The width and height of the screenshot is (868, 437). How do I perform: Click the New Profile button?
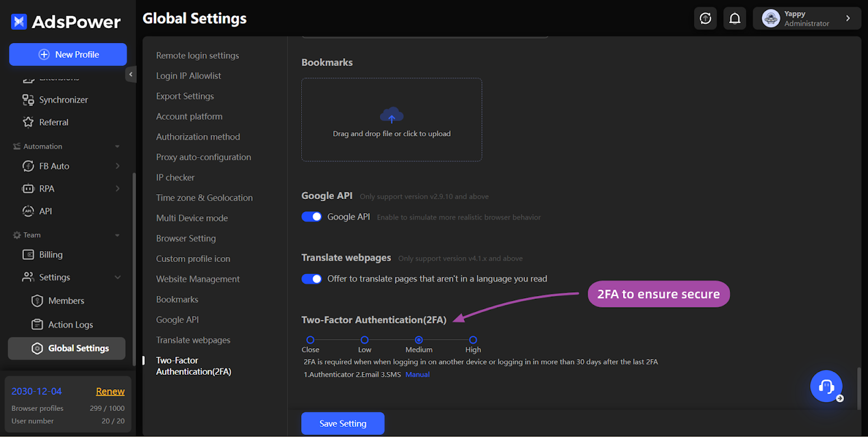coord(68,54)
